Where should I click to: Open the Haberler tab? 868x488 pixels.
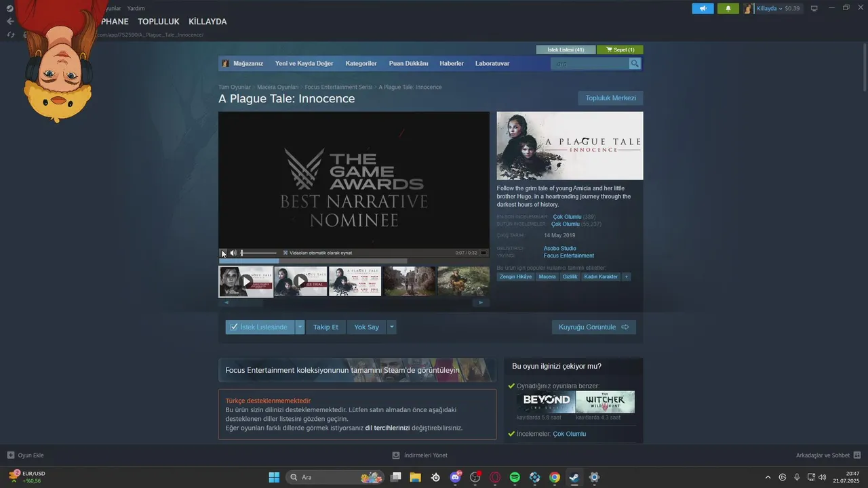[452, 64]
